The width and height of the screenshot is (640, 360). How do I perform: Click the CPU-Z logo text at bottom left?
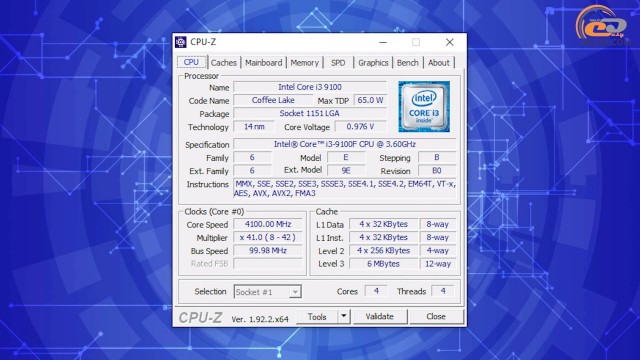[x=200, y=318]
